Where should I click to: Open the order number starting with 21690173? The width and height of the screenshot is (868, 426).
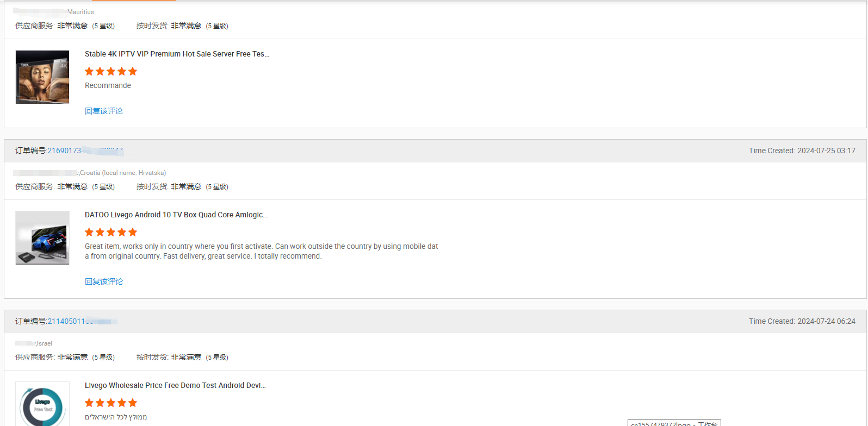pos(85,151)
